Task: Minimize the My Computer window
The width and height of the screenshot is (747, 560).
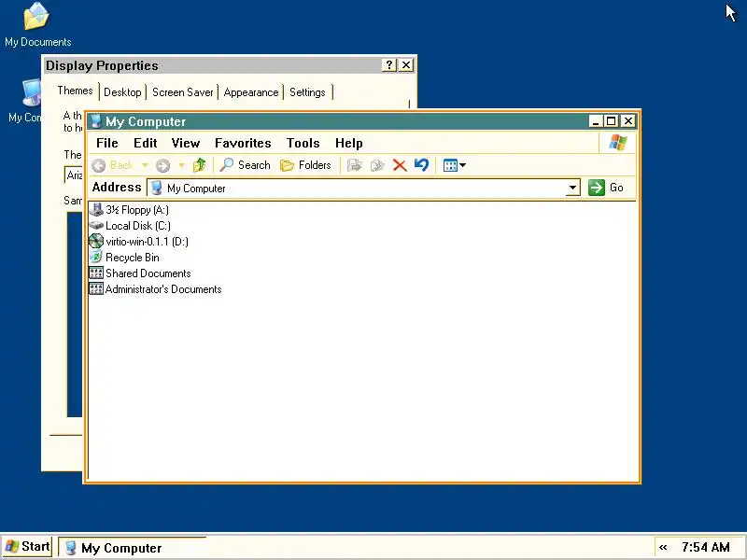Action: point(595,121)
